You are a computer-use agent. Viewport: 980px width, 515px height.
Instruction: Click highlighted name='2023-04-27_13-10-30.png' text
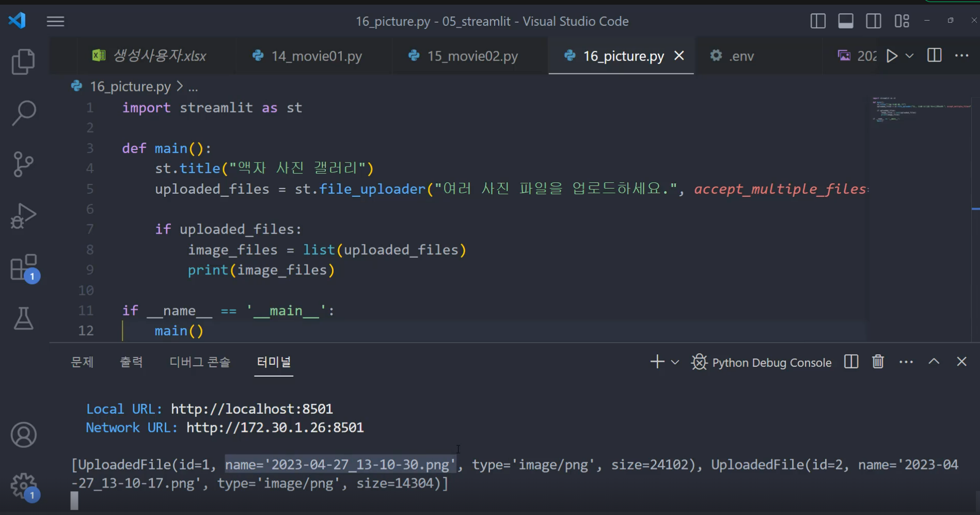(341, 465)
